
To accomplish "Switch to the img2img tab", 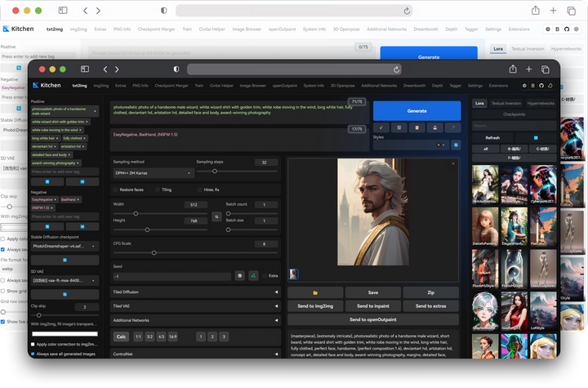I will (100, 85).
